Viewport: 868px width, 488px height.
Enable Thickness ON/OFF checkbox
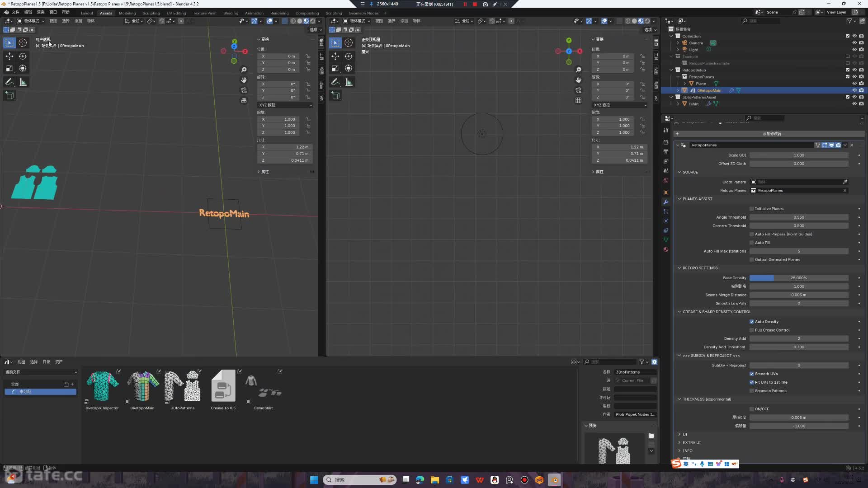[751, 409]
